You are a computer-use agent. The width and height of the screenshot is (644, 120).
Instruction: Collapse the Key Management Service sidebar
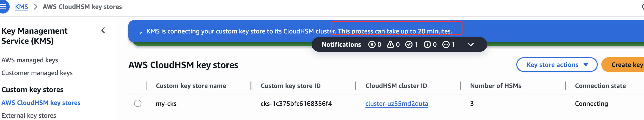click(x=103, y=30)
